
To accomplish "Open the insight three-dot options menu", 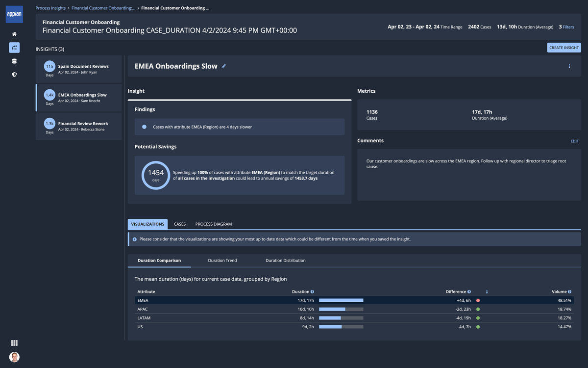I will pyautogui.click(x=569, y=66).
